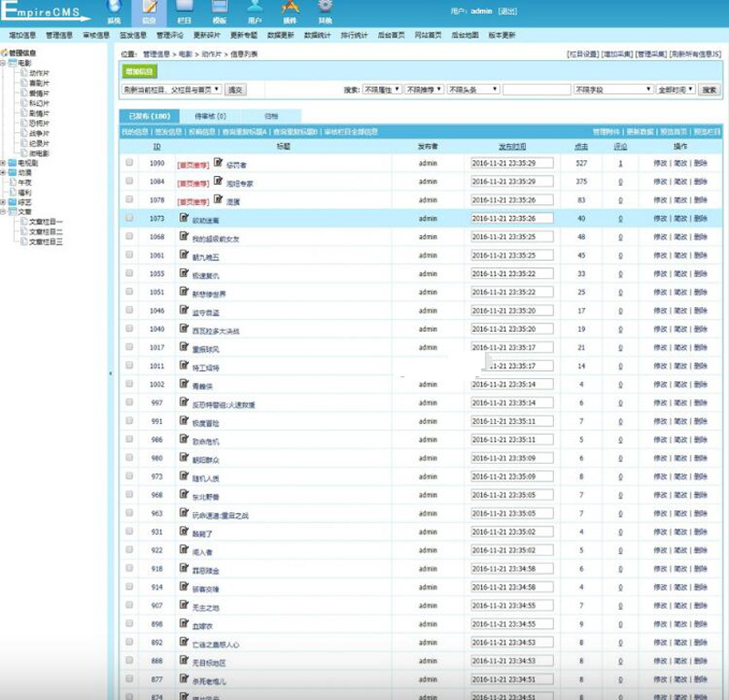Open the 管理评论 menu item
This screenshot has width=729, height=700.
point(169,36)
